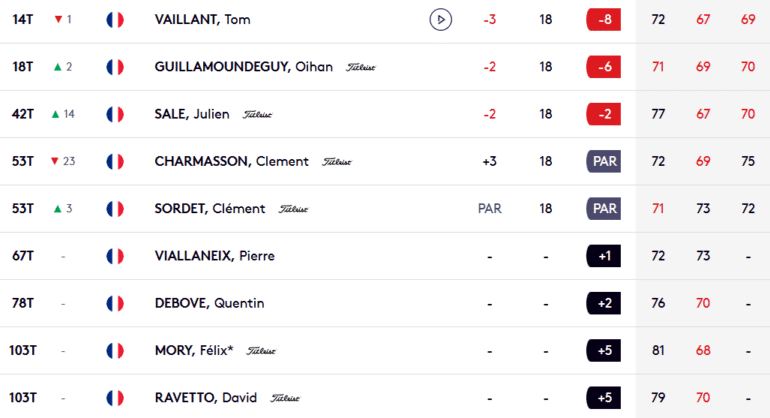Click the Titleist logo next to Ravetto

(273, 398)
